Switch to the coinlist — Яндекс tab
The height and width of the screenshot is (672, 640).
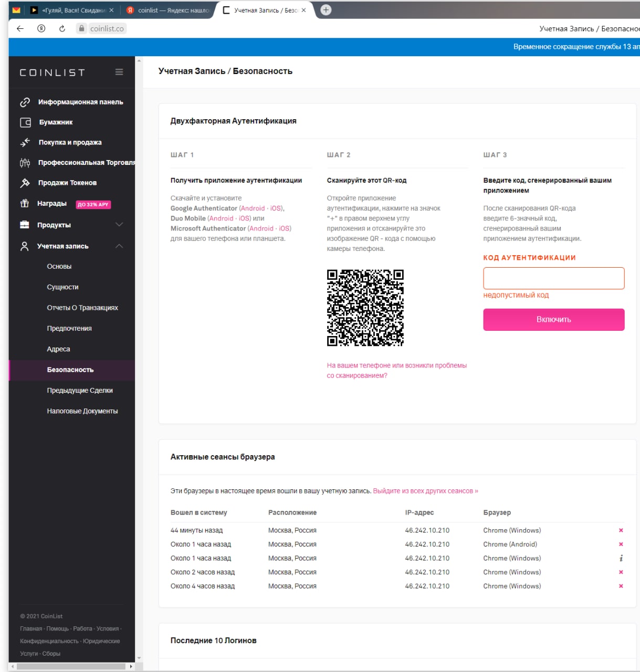coord(169,10)
